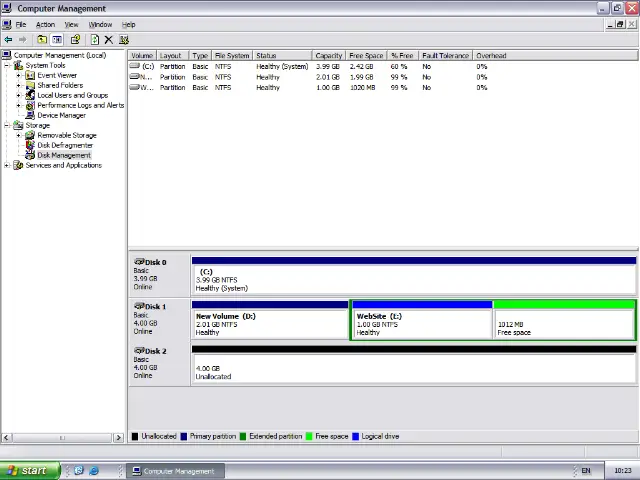Click the Back arrow toolbar icon

8,40
